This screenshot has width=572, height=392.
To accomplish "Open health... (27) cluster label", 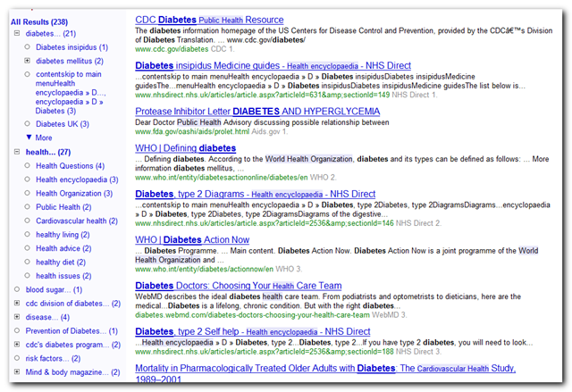I will coord(48,152).
